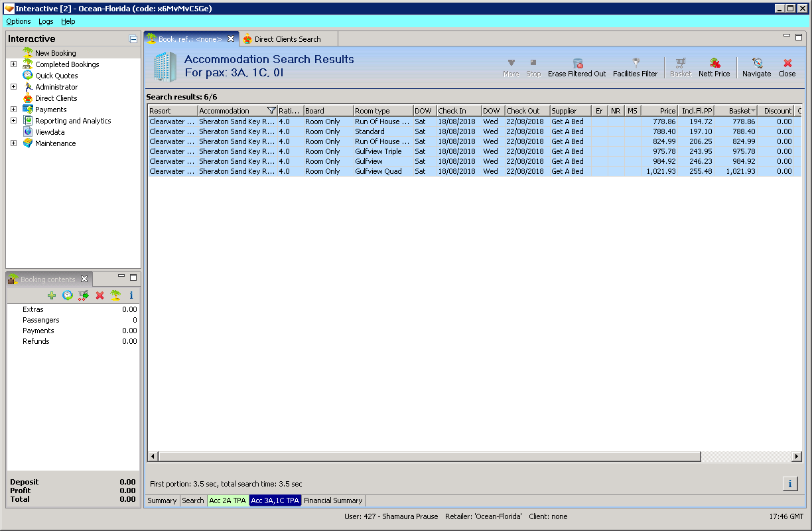
Task: Click the Stop toolbar button
Action: click(x=533, y=62)
